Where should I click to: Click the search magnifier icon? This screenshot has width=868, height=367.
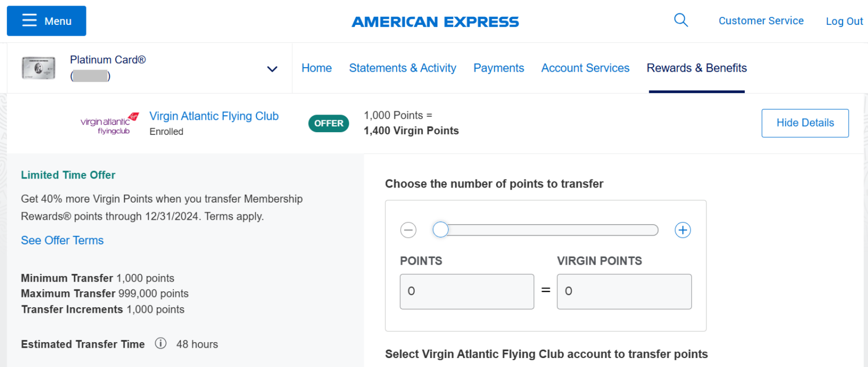(x=681, y=20)
